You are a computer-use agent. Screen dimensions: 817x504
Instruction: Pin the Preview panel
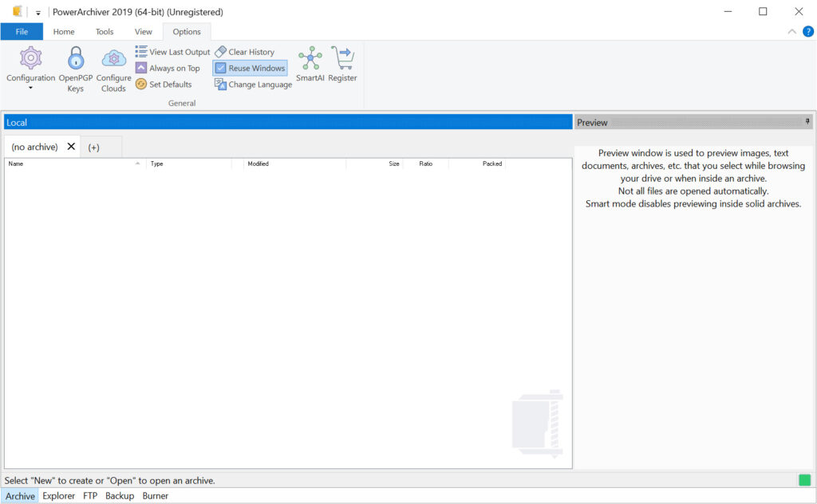click(807, 121)
